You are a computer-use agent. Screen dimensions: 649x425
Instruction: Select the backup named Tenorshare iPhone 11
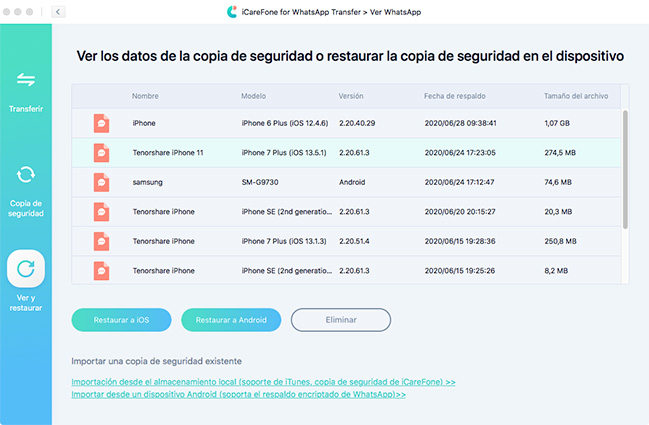click(168, 153)
